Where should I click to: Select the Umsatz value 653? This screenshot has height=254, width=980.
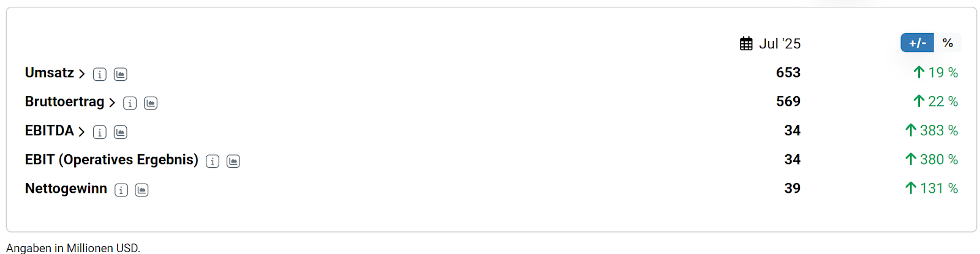point(788,73)
